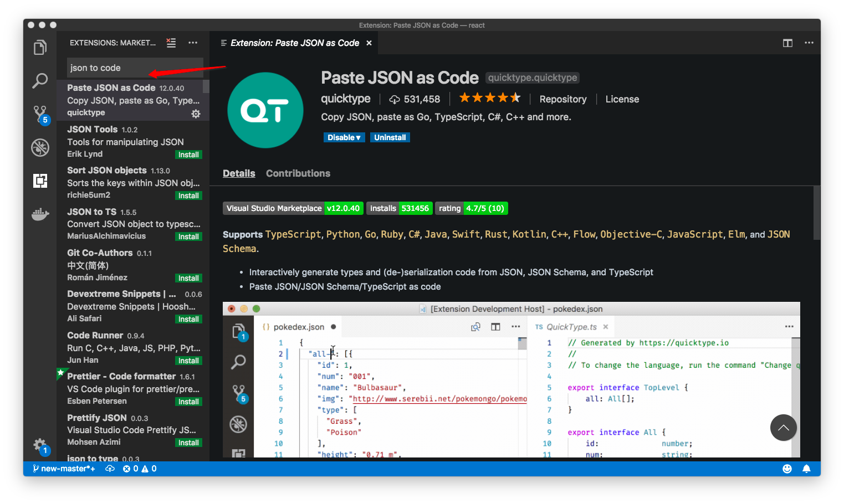Screen dimensions: 844x504
Task: Select the Code Runner list entry
Action: (x=132, y=347)
